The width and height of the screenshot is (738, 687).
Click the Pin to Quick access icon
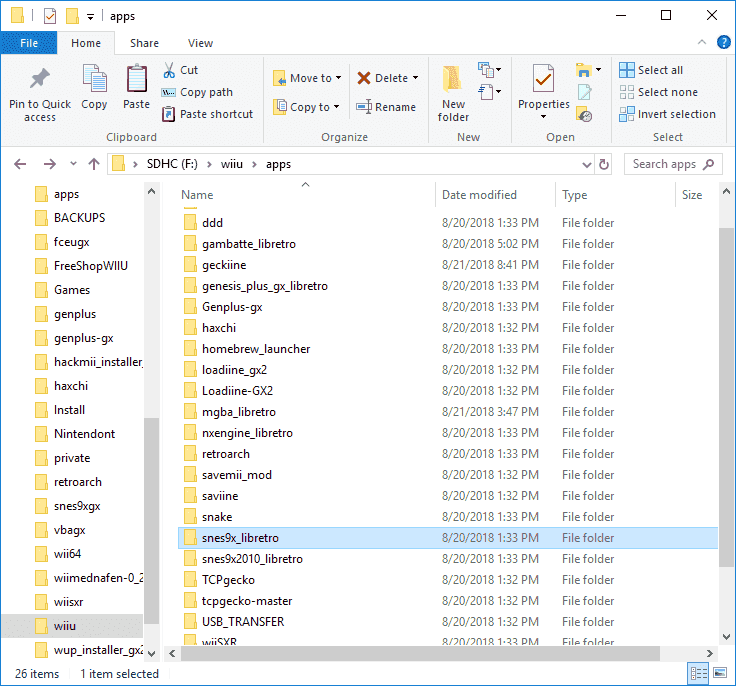40,79
